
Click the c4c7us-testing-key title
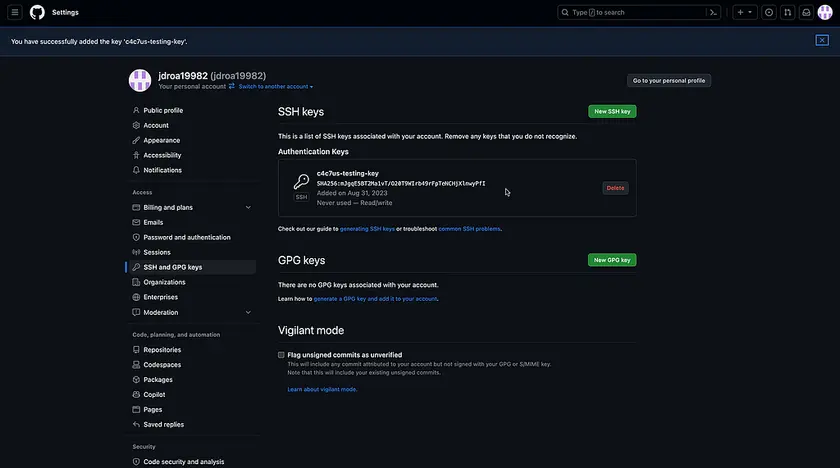point(348,173)
